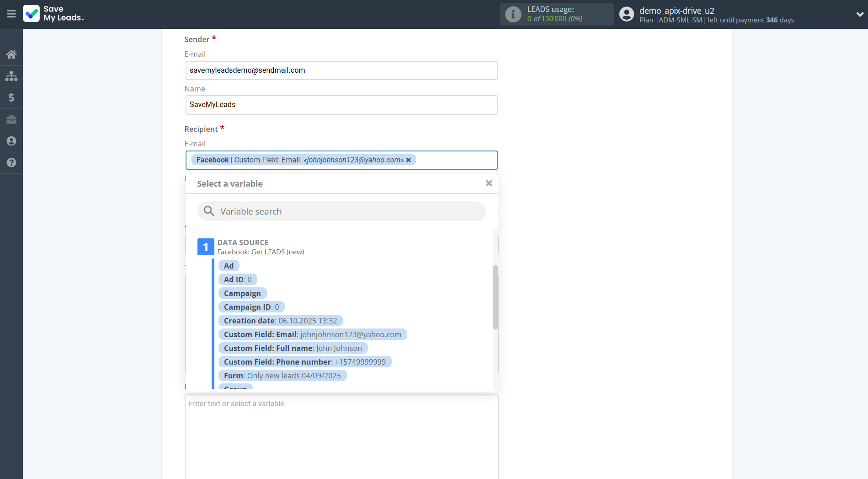The image size is (868, 479).
Task: Choose the Creation date variable
Action: click(x=280, y=321)
